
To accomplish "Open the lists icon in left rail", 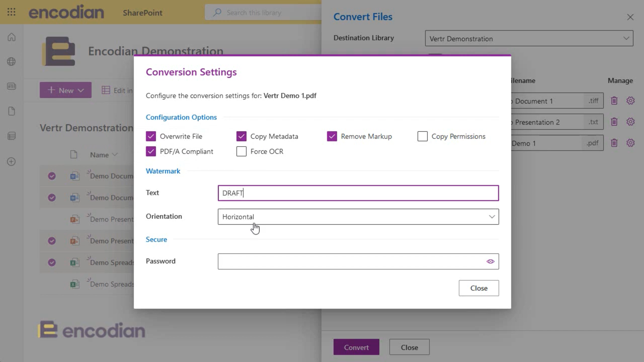I will click(11, 136).
